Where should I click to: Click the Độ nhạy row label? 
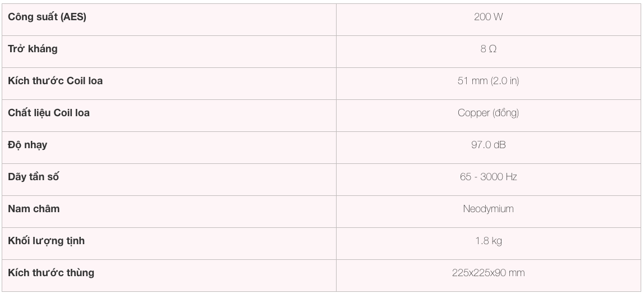pos(27,145)
